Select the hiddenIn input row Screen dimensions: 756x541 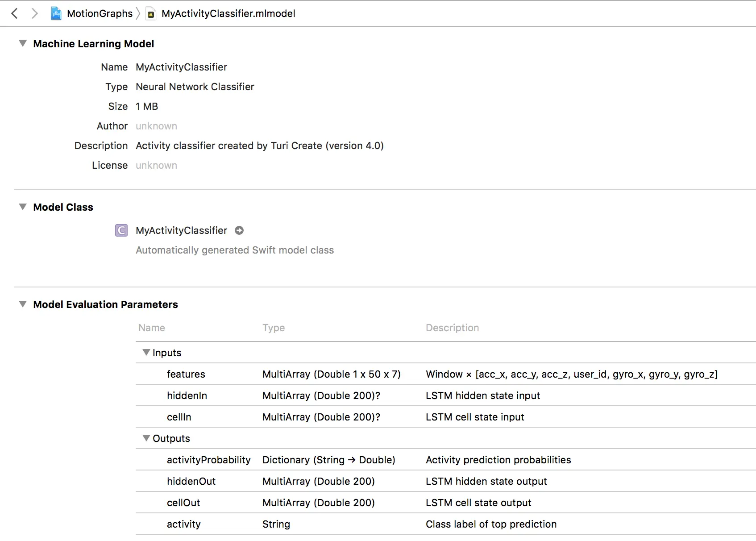coord(187,395)
